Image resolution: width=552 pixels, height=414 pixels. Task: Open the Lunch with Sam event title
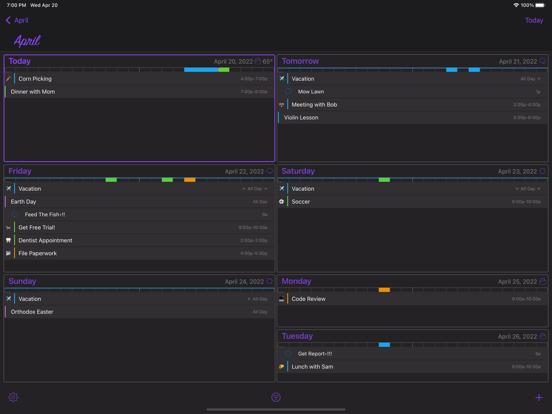(x=312, y=366)
